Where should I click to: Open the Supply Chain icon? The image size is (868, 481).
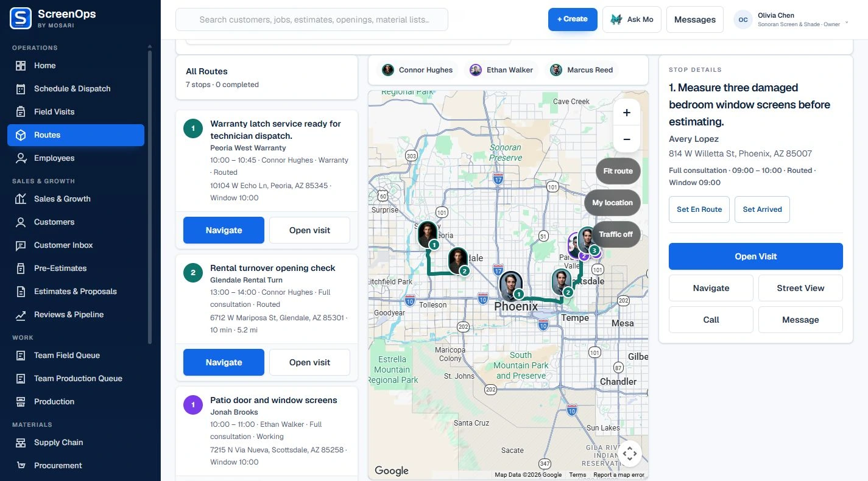21,443
